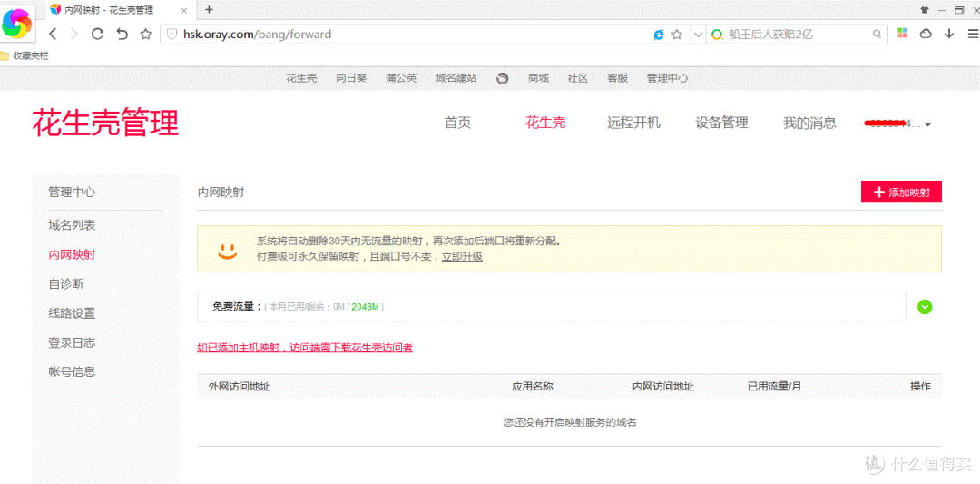The width and height of the screenshot is (980, 484).
Task: Click the 内网映射 page heading
Action: pos(220,193)
